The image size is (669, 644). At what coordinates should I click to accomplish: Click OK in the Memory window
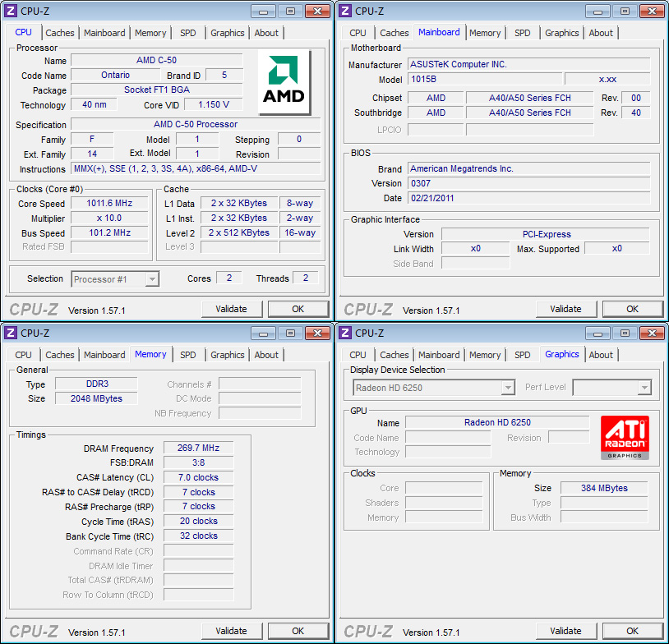pyautogui.click(x=298, y=631)
